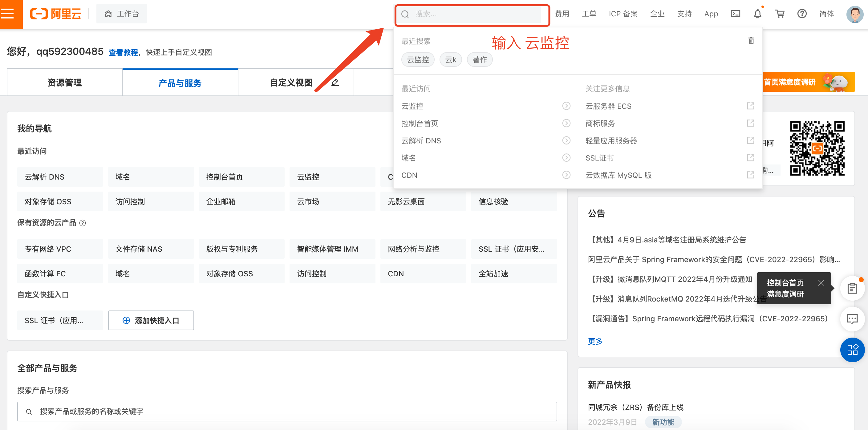Select recent search tag 云k
The height and width of the screenshot is (430, 868).
(451, 60)
